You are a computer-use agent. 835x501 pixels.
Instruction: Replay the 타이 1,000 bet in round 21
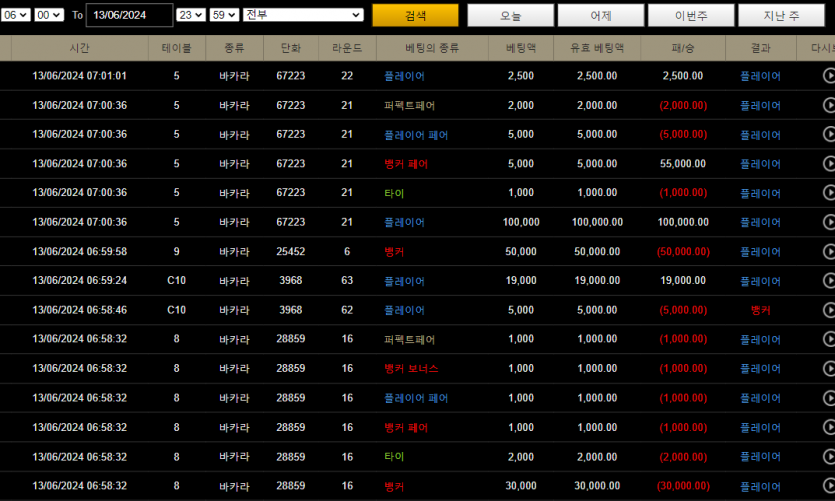[x=829, y=193]
